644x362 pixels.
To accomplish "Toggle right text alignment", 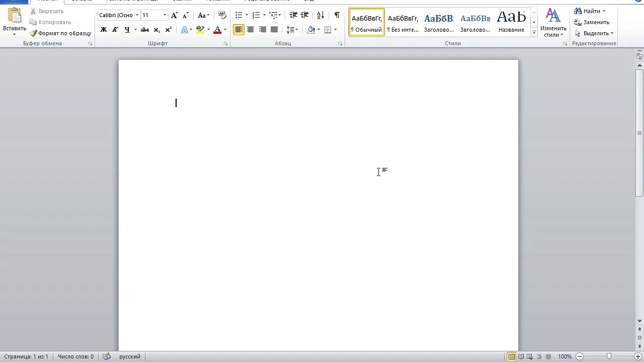I will tap(262, 30).
